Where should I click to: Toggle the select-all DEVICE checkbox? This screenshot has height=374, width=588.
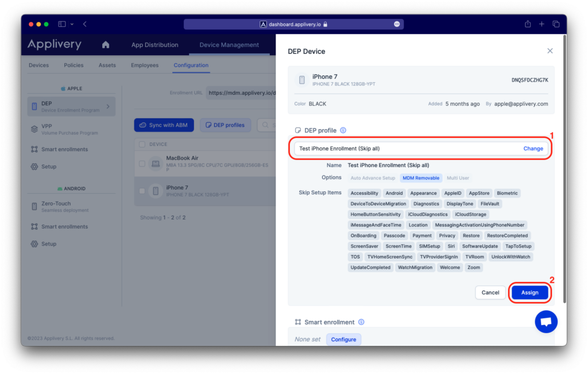pos(142,144)
